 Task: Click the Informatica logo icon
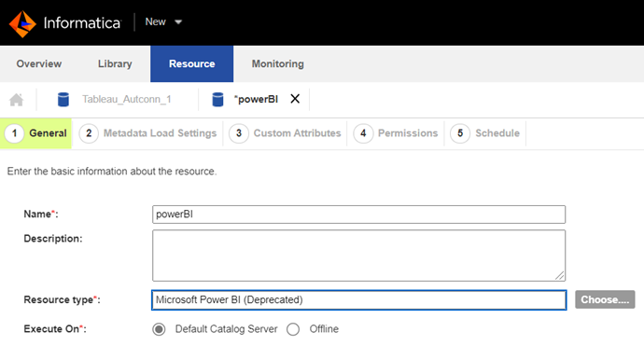pos(22,24)
